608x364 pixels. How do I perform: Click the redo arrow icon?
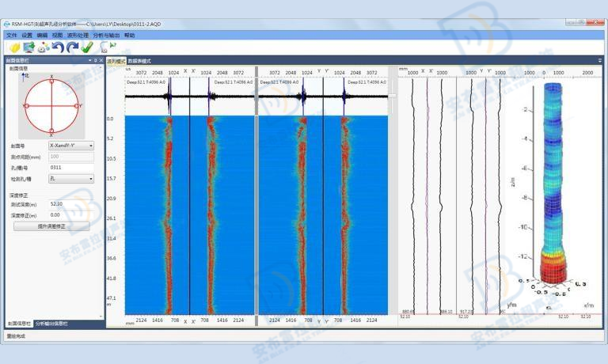(73, 47)
